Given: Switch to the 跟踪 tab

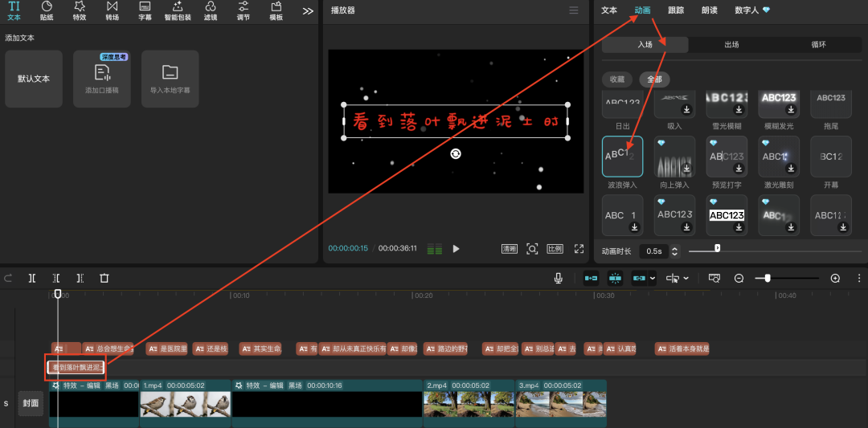Looking at the screenshot, I should tap(676, 10).
